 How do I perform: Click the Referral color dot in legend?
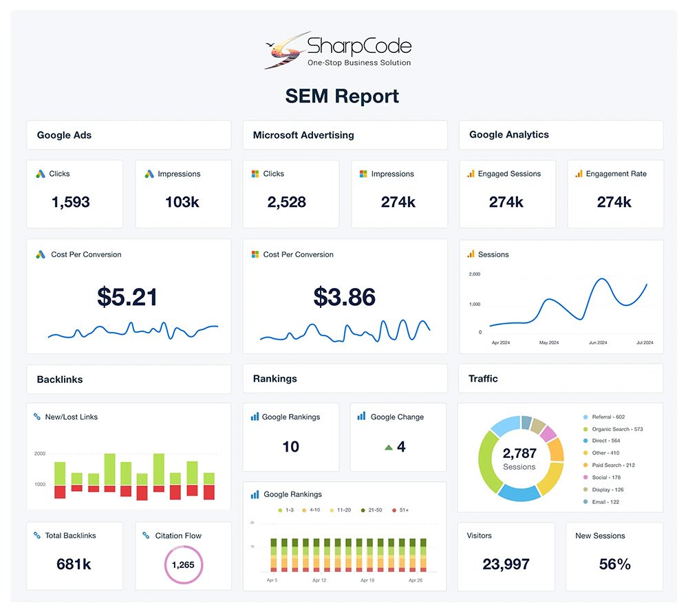[x=585, y=417]
